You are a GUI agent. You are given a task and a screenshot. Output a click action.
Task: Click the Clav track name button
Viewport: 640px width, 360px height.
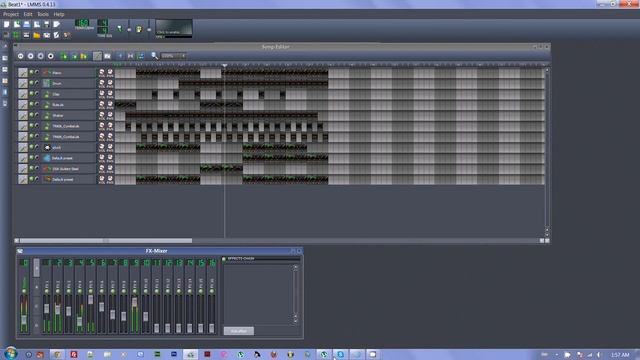(68, 94)
